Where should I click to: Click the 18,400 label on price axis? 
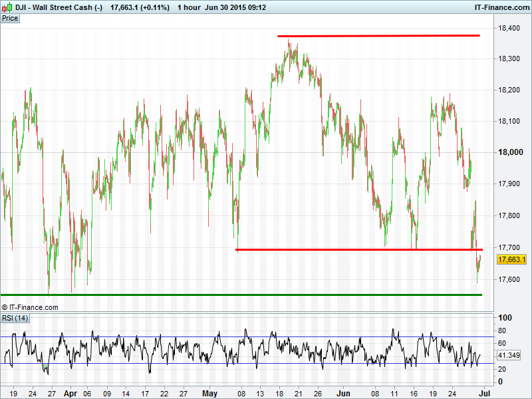[509, 28]
